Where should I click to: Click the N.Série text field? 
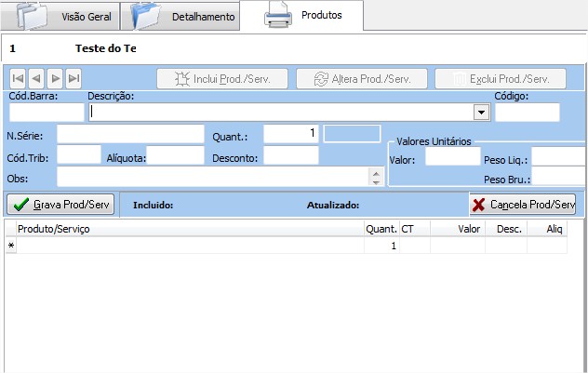tap(130, 134)
